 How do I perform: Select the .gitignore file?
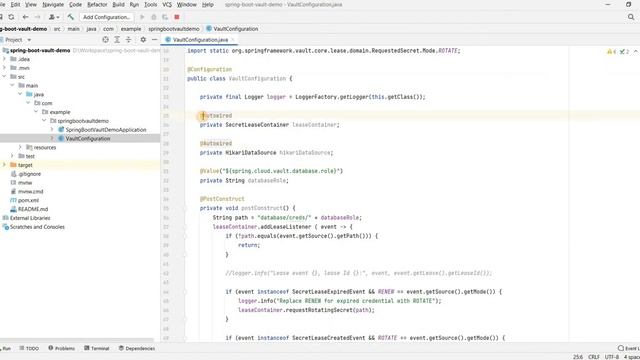(x=29, y=174)
